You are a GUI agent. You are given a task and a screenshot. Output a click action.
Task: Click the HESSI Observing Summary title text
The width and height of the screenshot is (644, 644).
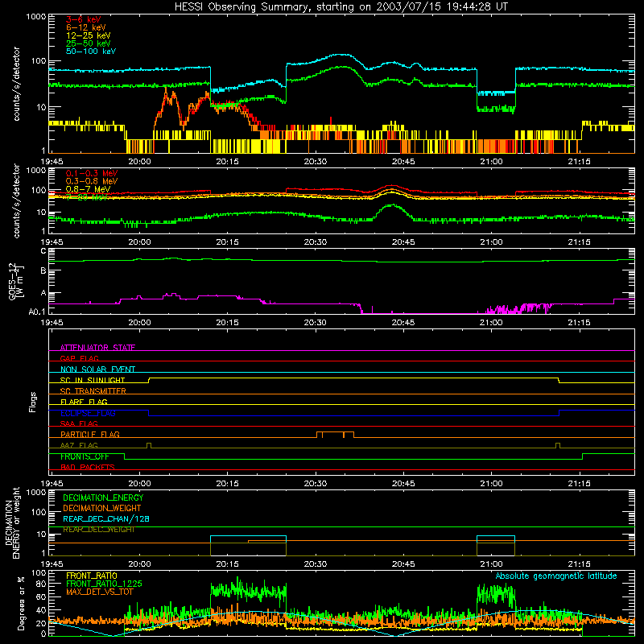(x=341, y=6)
